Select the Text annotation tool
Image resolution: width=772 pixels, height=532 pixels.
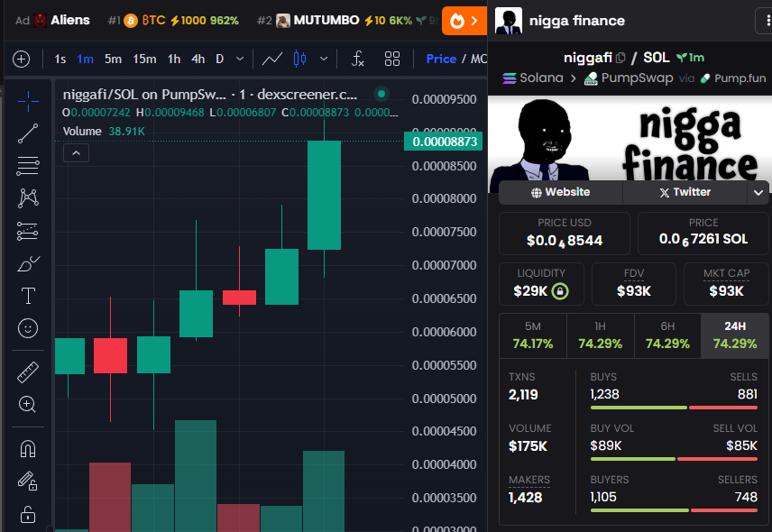pyautogui.click(x=28, y=296)
